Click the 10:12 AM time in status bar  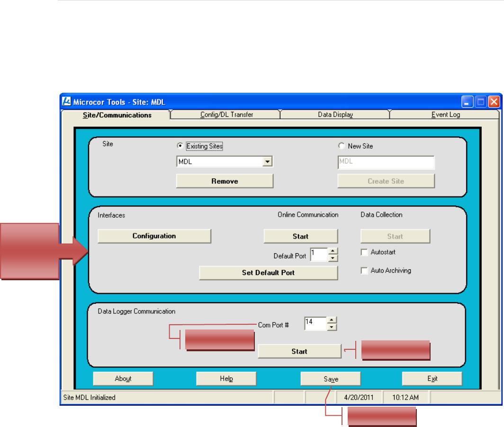click(x=405, y=398)
